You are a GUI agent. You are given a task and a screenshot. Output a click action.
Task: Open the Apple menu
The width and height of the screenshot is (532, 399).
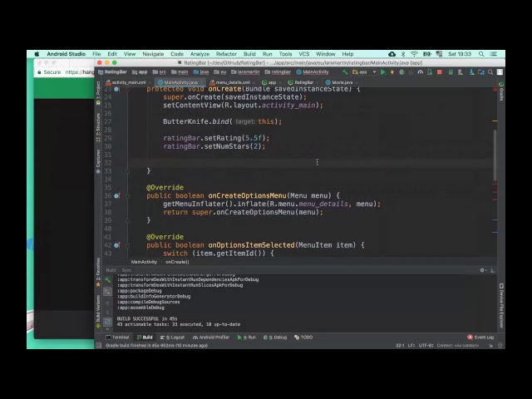click(x=37, y=54)
